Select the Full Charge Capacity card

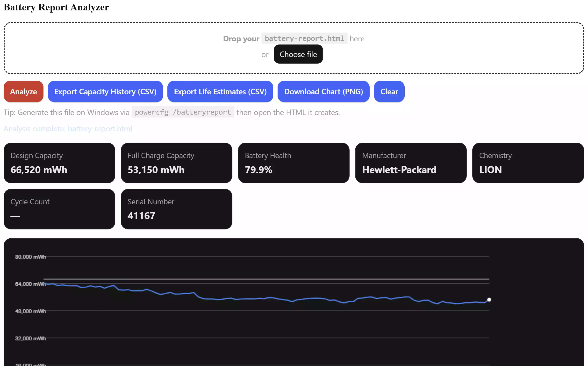[x=176, y=163]
